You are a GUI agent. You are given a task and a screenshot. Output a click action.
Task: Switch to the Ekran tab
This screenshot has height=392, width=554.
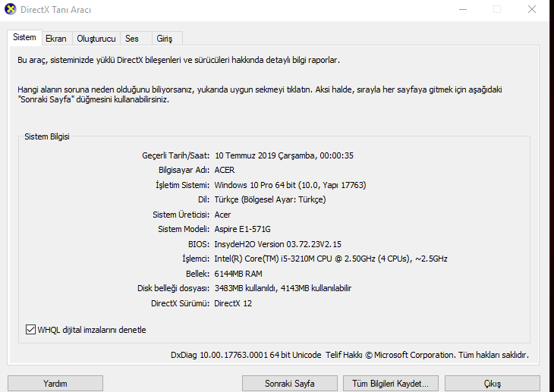(x=55, y=39)
